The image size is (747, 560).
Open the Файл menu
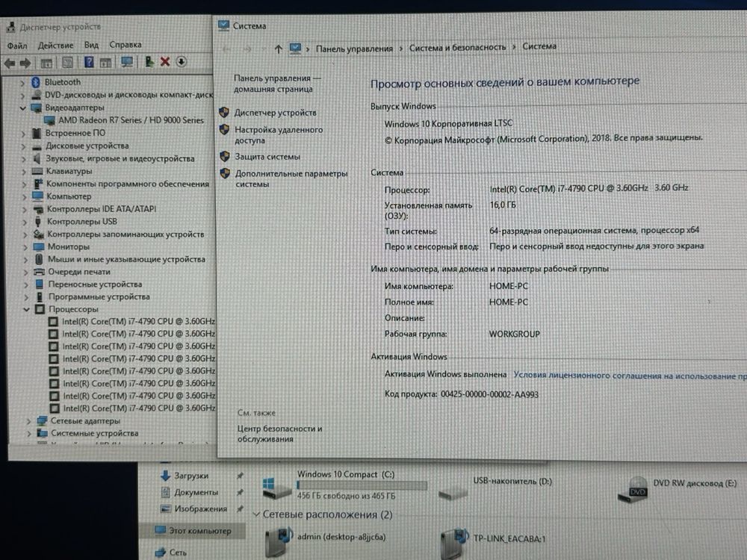tap(17, 46)
